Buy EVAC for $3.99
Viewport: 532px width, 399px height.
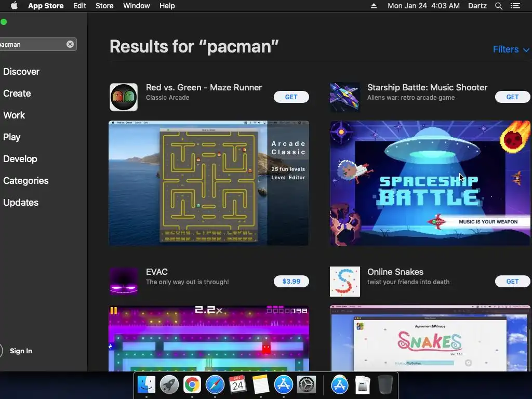[291, 281]
